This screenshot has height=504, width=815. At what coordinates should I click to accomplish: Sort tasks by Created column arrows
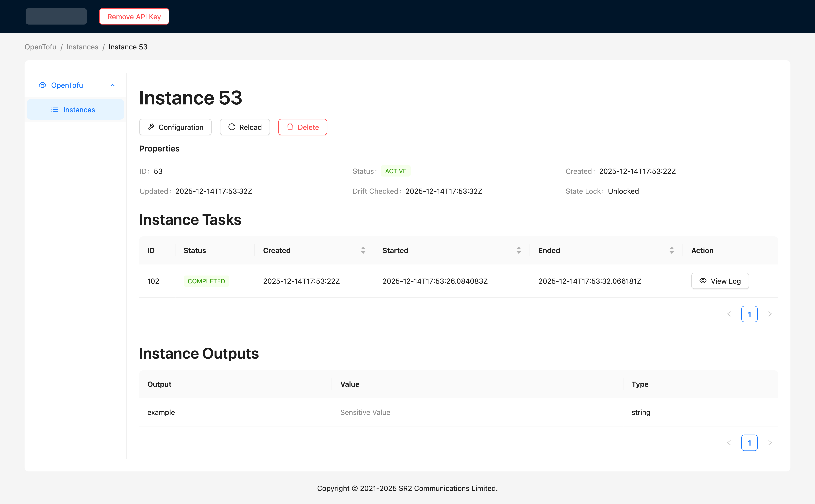click(x=363, y=250)
